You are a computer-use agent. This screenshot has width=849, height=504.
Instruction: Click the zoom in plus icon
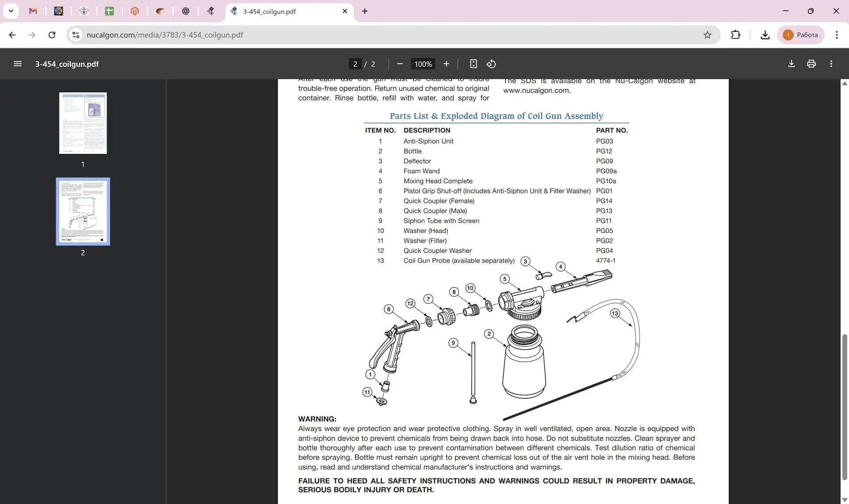(x=446, y=64)
